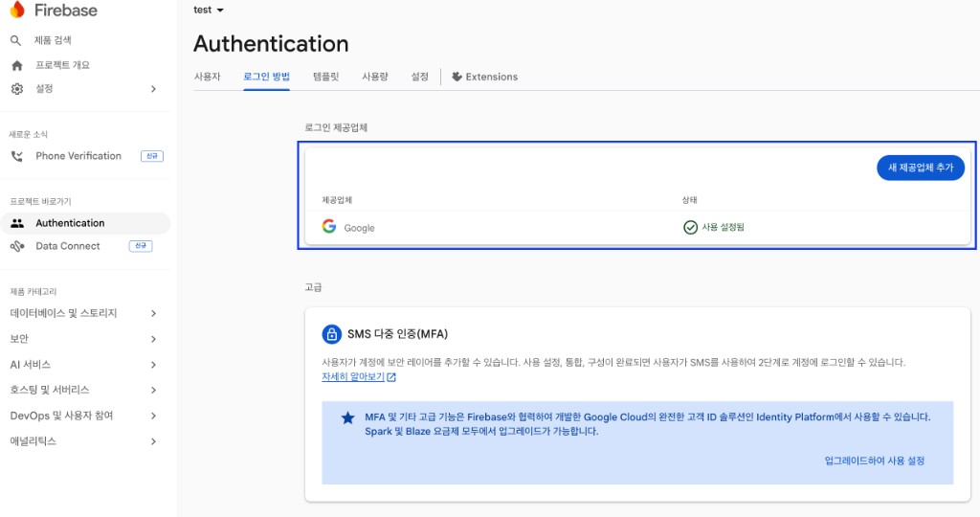Click the 사용 설정됨 status text
This screenshot has height=517, width=980.
(724, 227)
